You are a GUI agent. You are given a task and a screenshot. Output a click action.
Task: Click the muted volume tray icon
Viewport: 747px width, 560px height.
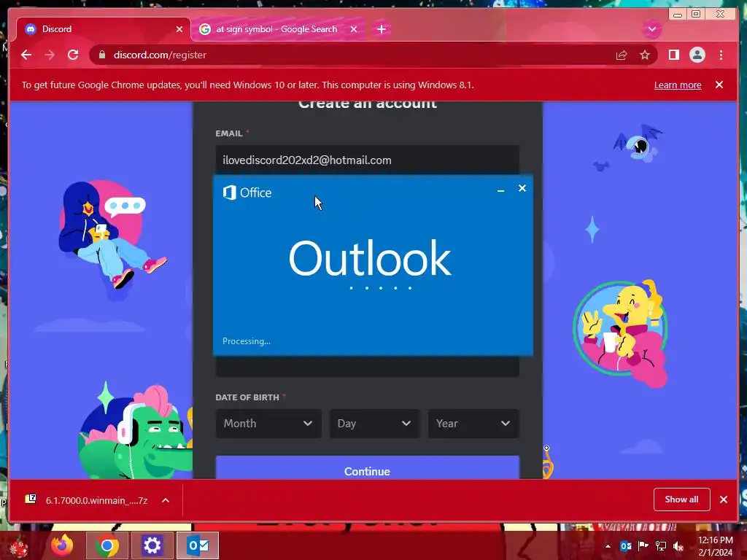678,546
